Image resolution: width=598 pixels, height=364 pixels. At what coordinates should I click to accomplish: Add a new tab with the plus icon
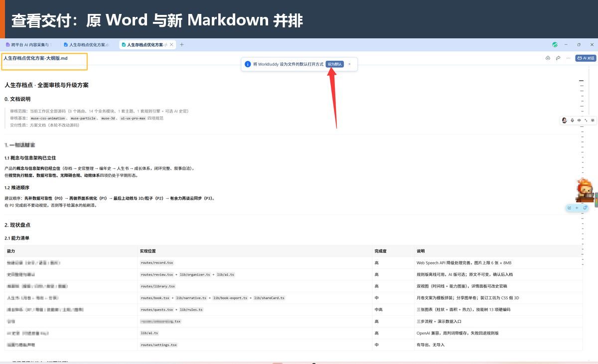click(182, 45)
